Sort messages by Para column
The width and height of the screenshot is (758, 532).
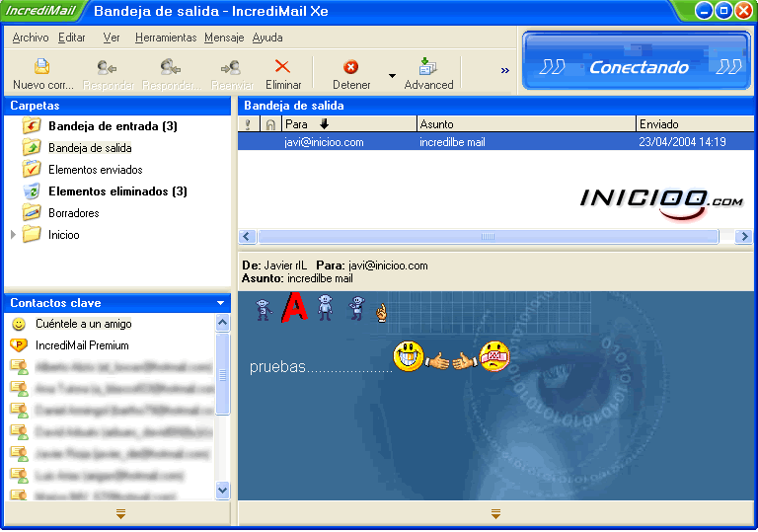[349, 124]
